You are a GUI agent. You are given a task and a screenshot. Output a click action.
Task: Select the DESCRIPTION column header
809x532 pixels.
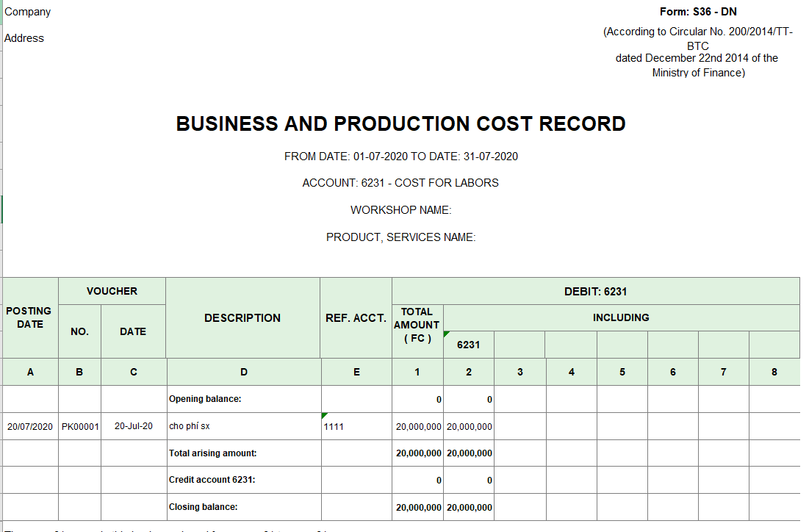tap(242, 317)
